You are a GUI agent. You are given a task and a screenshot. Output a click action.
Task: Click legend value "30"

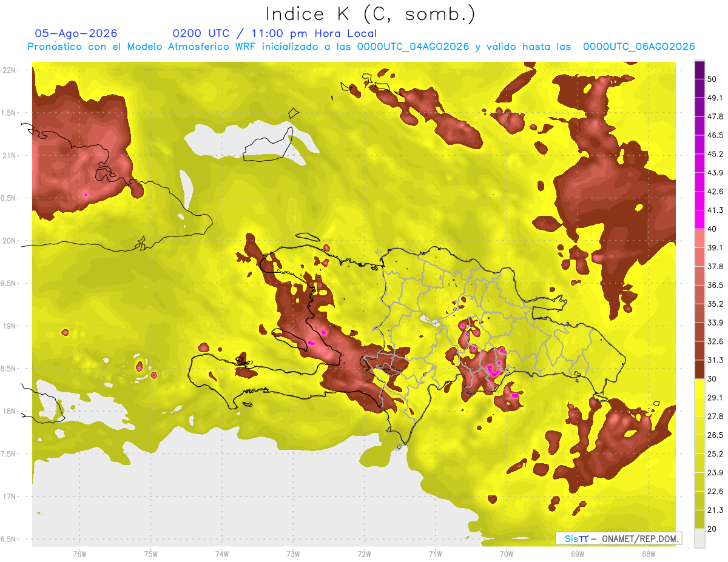tap(712, 379)
